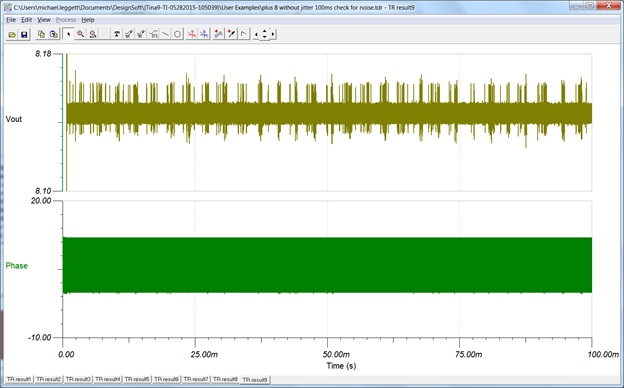Select the line drawing tool
624x388 pixels.
pos(166,35)
